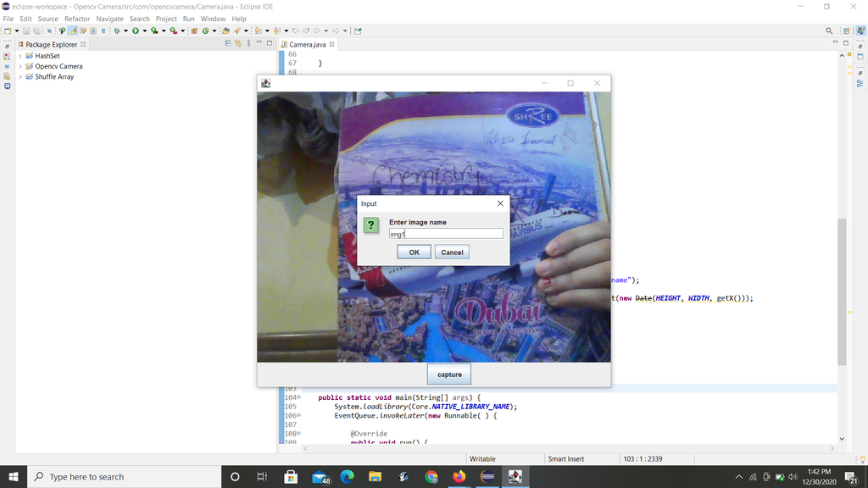This screenshot has width=868, height=488.
Task: Open Package Explorer View Menu dots
Action: coord(248,43)
